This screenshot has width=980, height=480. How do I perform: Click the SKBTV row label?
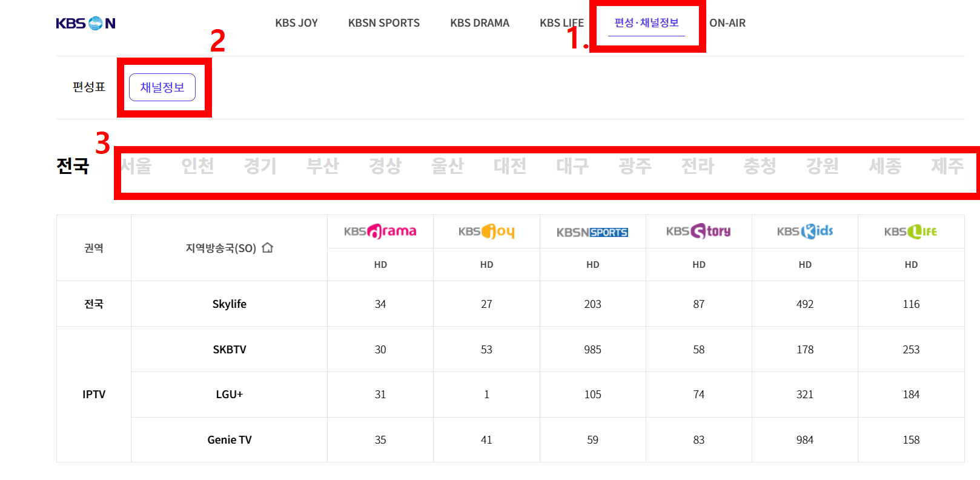tap(230, 350)
